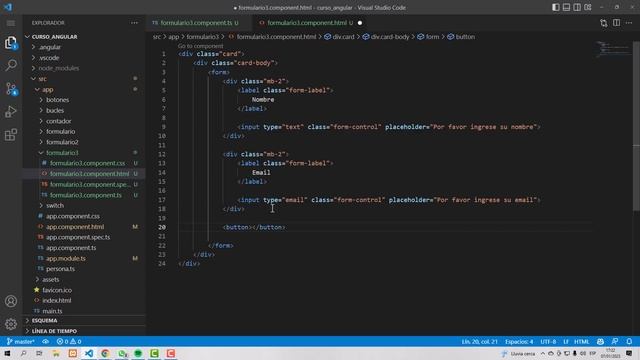The height and width of the screenshot is (360, 640).
Task: Open editor more actions ellipsis
Action: 629,23
